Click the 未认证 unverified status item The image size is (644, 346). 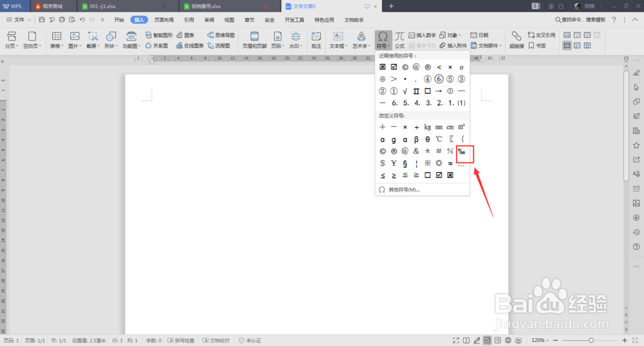[x=250, y=340]
